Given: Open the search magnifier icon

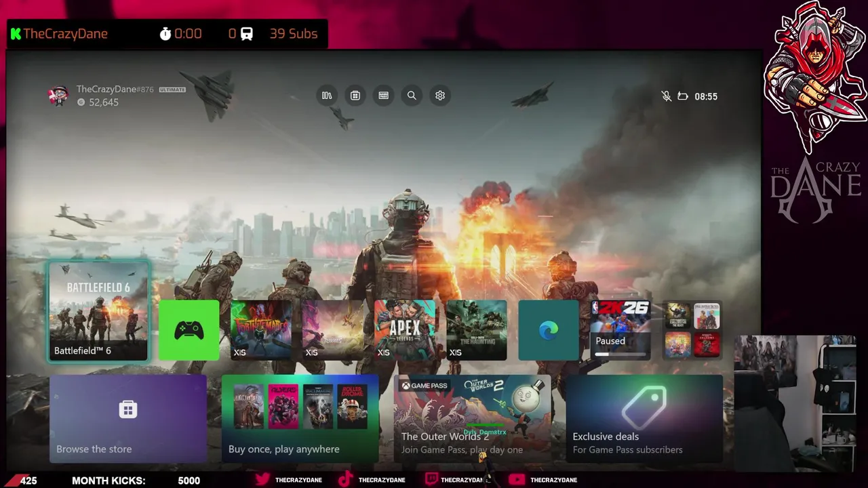Looking at the screenshot, I should click(x=412, y=96).
